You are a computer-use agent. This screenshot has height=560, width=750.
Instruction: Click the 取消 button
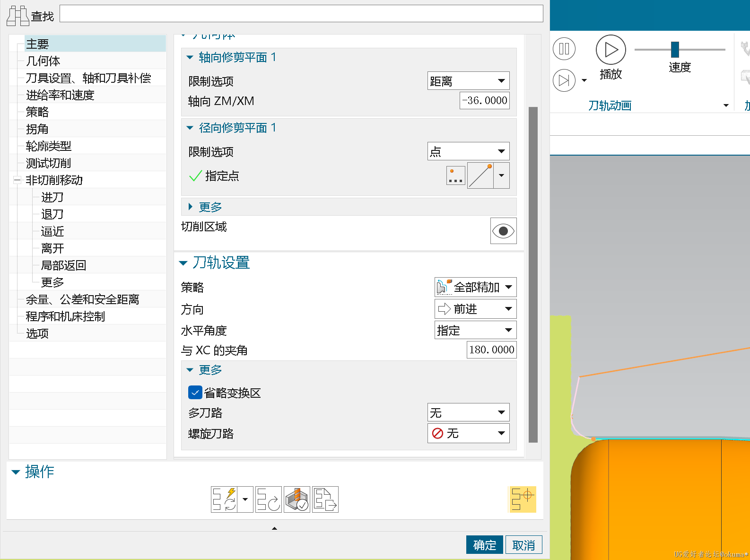(x=524, y=545)
